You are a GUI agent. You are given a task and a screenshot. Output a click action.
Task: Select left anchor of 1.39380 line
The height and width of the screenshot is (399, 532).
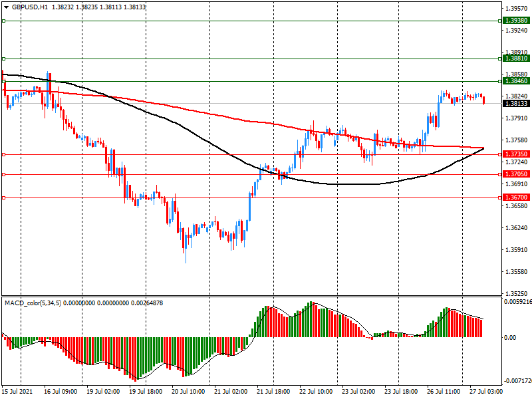pos(4,21)
